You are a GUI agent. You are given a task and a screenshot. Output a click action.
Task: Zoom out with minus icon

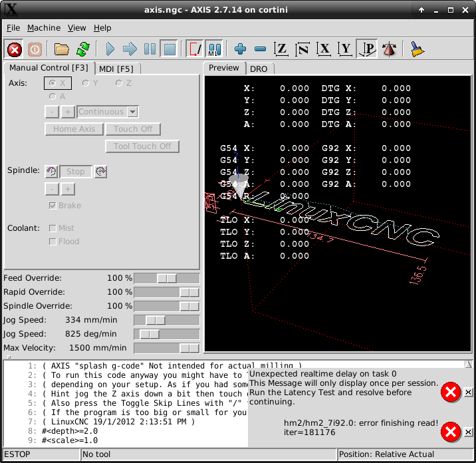[x=260, y=49]
